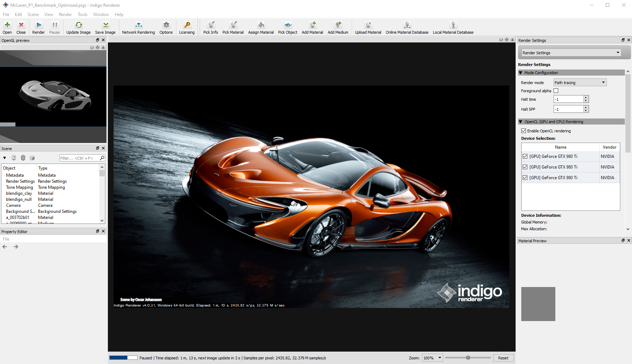
Task: Click the Object column header in Scene list
Action: [19, 168]
